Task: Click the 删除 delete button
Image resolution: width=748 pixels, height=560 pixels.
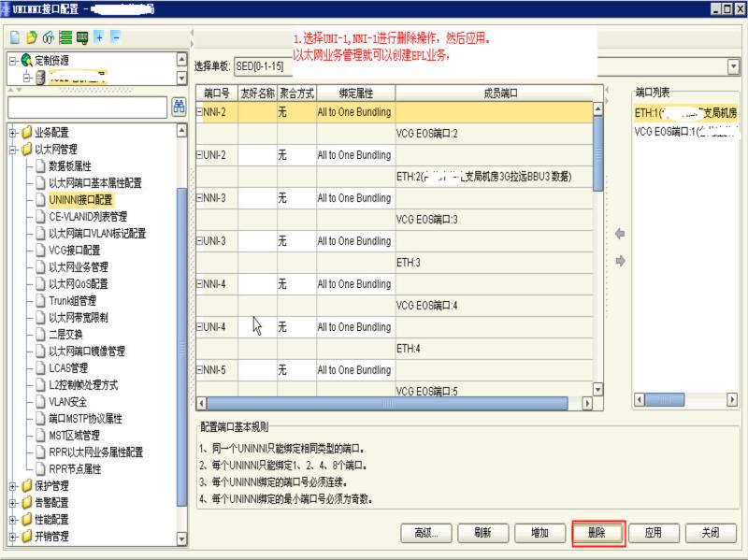Action: tap(598, 532)
